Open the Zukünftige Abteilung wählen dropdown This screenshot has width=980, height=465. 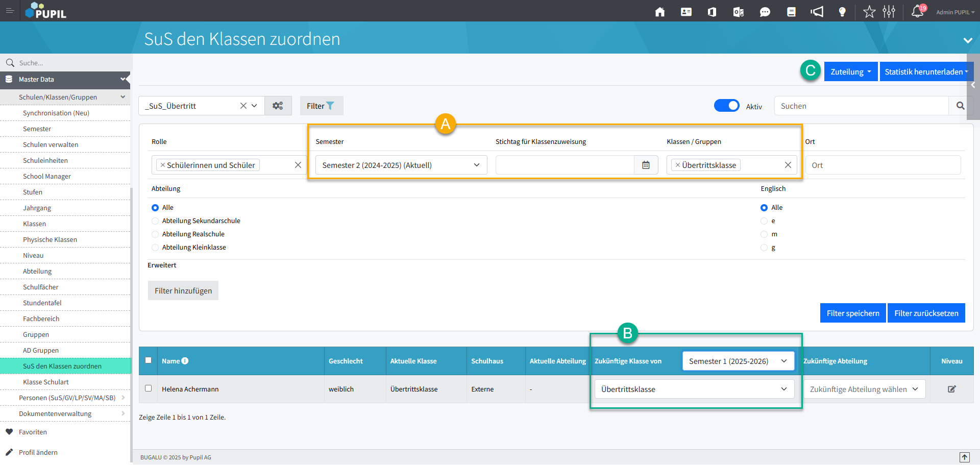tap(864, 389)
